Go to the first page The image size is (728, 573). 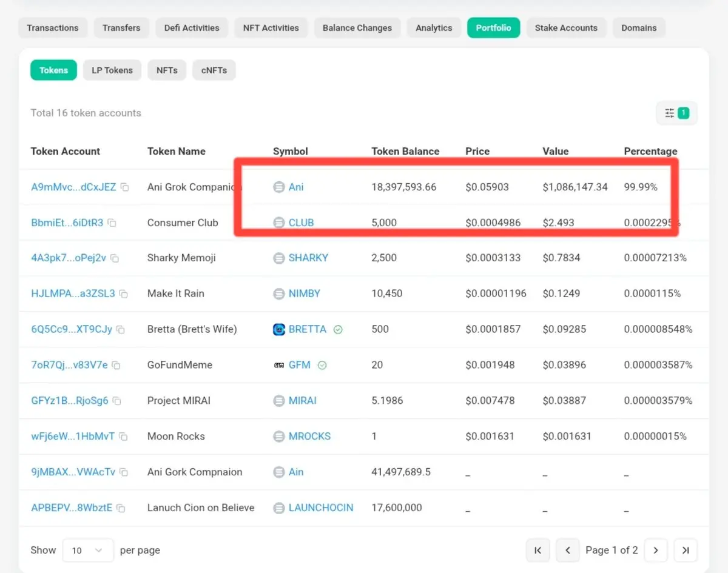pos(538,551)
